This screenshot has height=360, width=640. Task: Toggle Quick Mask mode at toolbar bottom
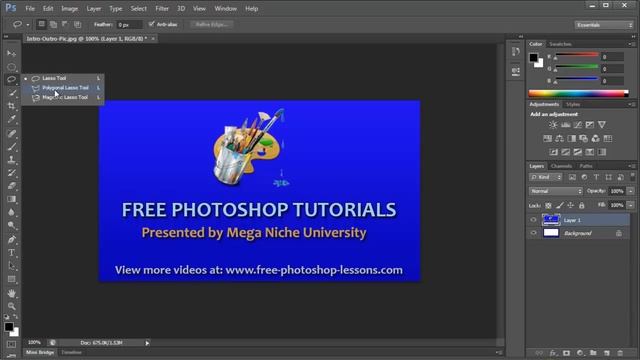pos(11,344)
